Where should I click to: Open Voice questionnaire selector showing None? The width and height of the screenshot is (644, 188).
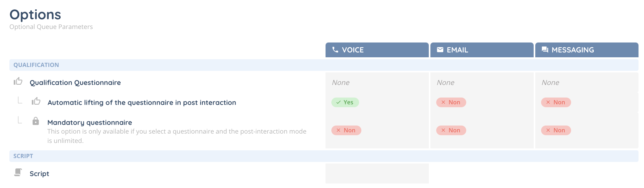pos(377,83)
